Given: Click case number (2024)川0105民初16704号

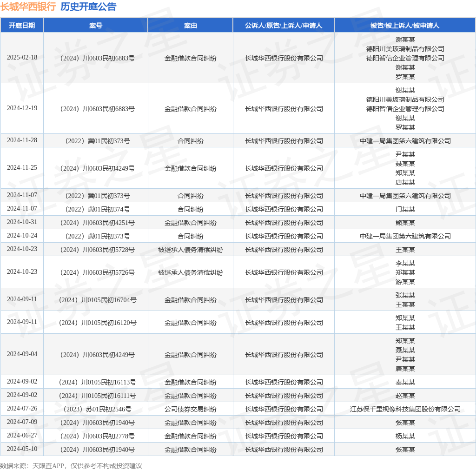Looking at the screenshot, I should (98, 300).
